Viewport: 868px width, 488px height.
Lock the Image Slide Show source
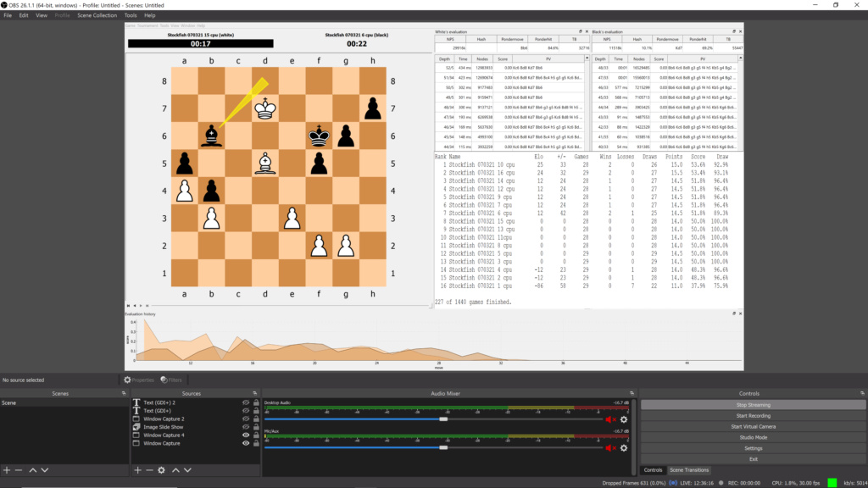pyautogui.click(x=256, y=427)
